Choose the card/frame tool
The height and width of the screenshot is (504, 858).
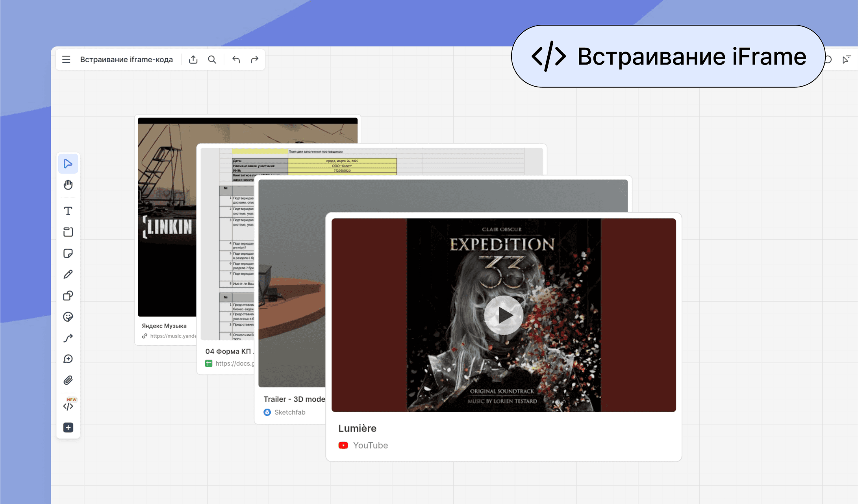pos(68,232)
